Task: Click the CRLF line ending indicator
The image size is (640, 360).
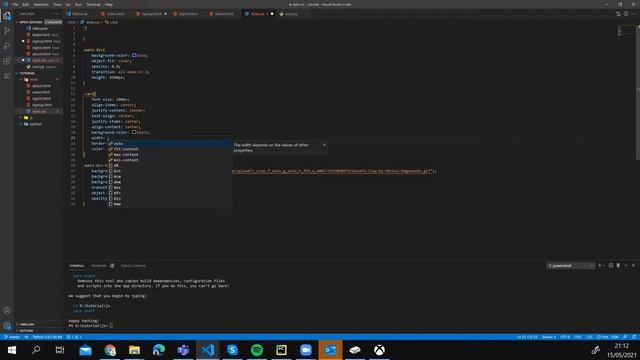Action: tap(578, 337)
